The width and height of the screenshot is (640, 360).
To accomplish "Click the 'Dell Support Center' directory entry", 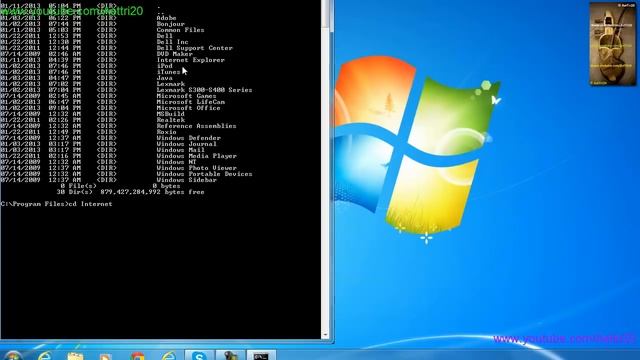I will [x=195, y=48].
